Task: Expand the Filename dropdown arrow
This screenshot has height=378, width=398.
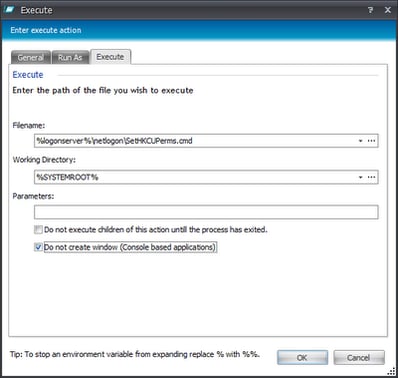Action: pyautogui.click(x=360, y=141)
